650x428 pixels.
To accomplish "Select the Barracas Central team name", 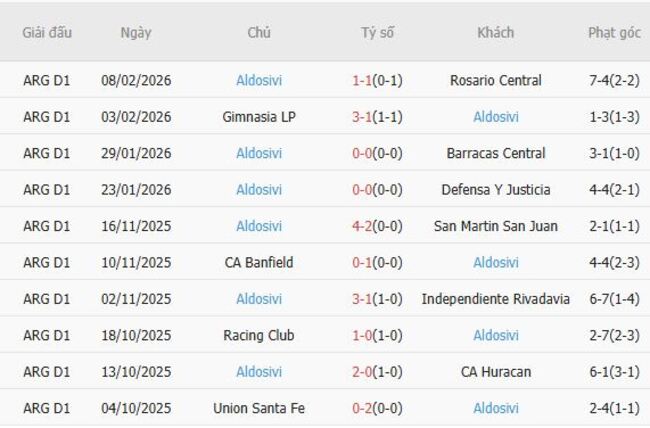I will 495,153.
